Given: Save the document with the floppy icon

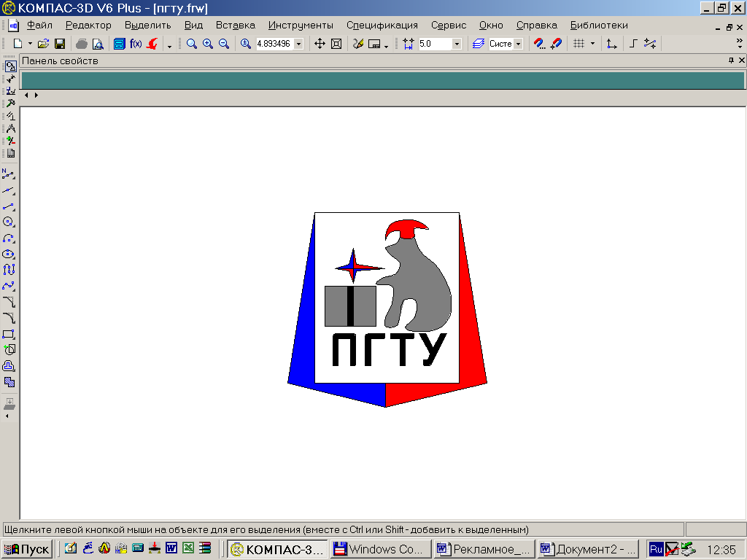Looking at the screenshot, I should 60,44.
